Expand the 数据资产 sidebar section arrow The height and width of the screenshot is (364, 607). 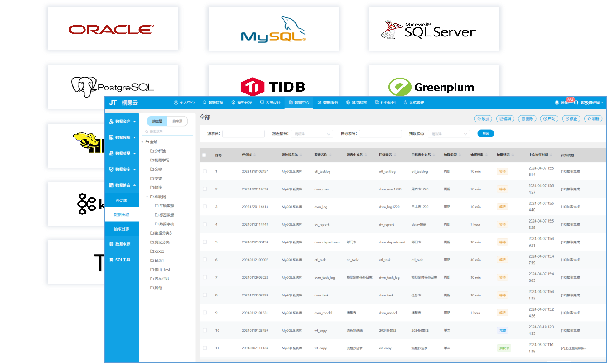(135, 122)
